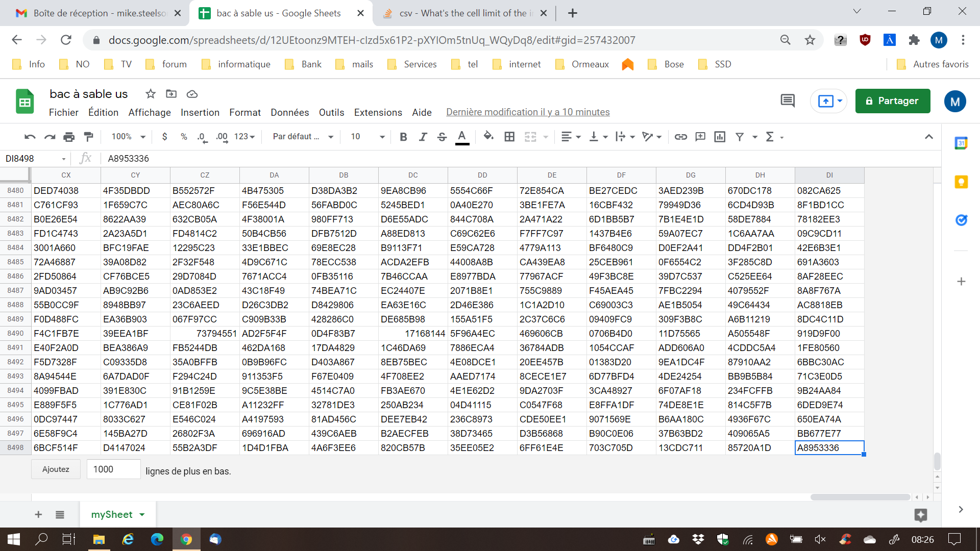980x551 pixels.
Task: Open Google Keep side panel
Action: [x=961, y=182]
